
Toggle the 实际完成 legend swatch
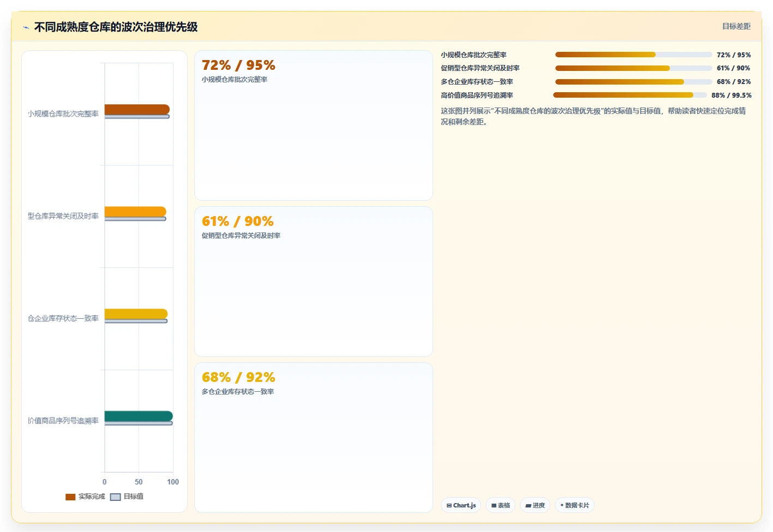pos(70,497)
